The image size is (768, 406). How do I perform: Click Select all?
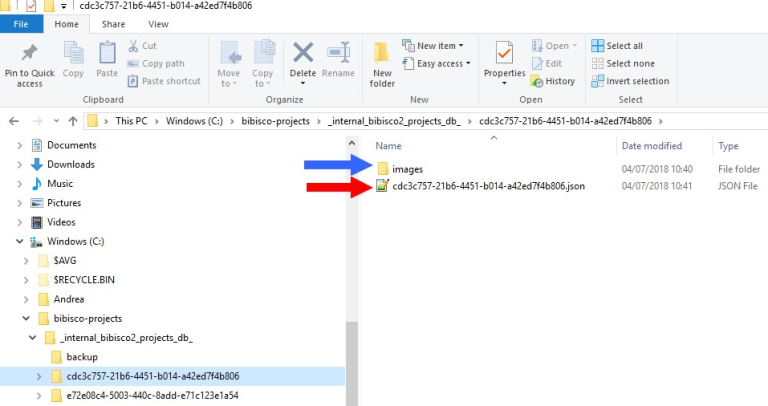pos(617,46)
